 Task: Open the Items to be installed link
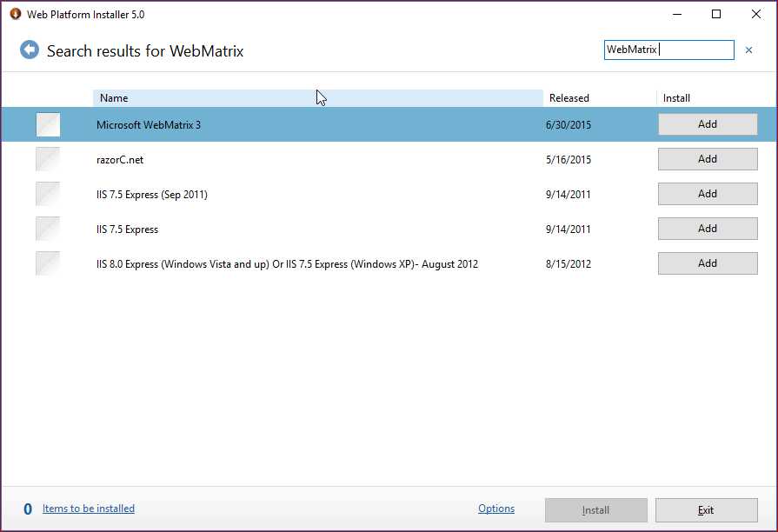coord(89,509)
